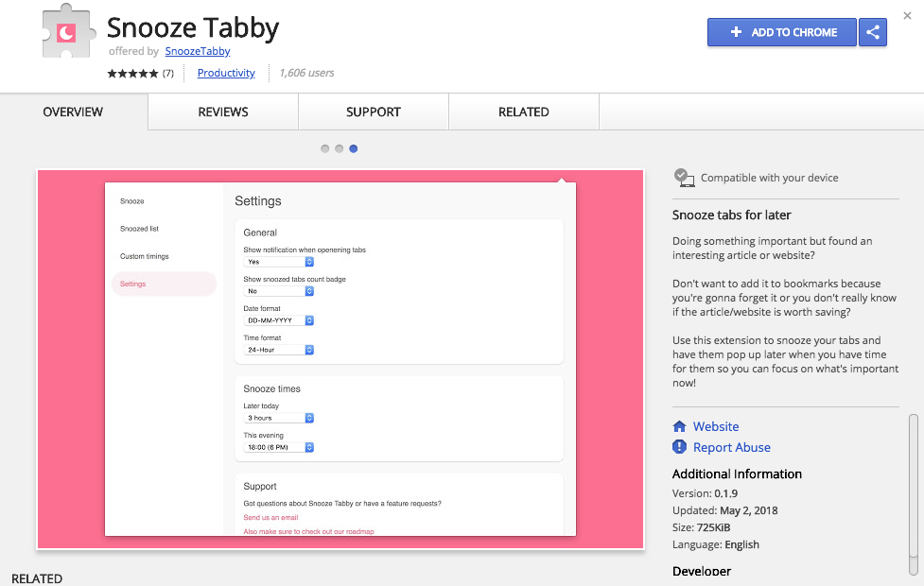Screen dimensions: 924x586
Task: Open the Productivity category link
Action: 226,73
